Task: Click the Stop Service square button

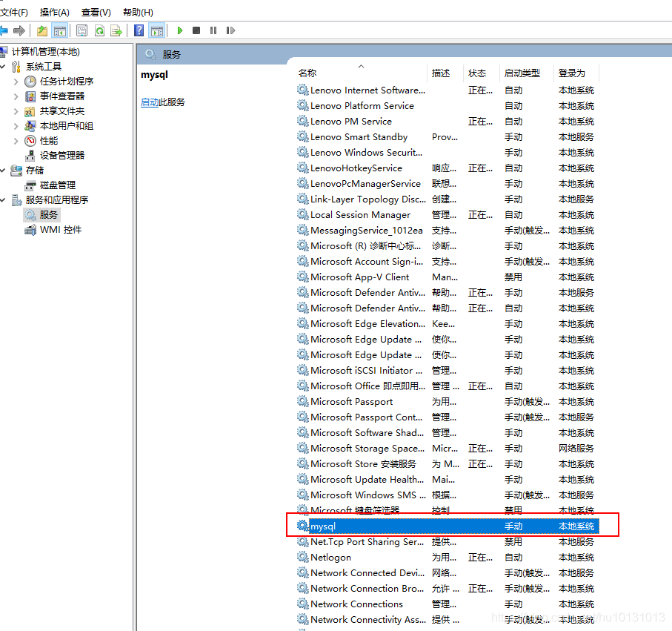Action: click(x=196, y=30)
